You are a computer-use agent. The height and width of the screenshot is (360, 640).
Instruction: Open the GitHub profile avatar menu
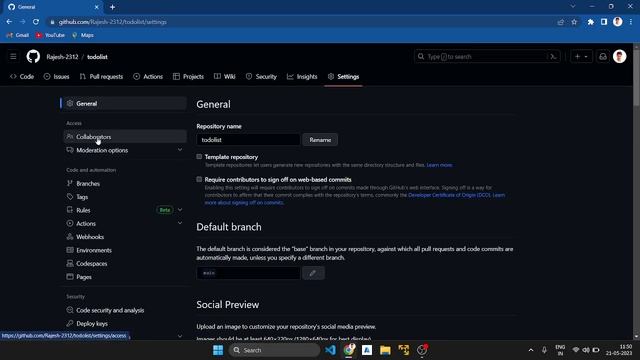(x=619, y=56)
